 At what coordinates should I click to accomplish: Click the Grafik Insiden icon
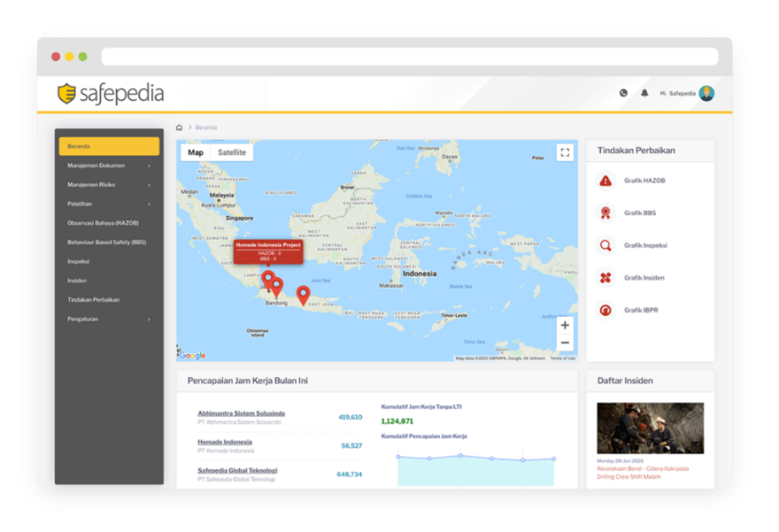604,277
